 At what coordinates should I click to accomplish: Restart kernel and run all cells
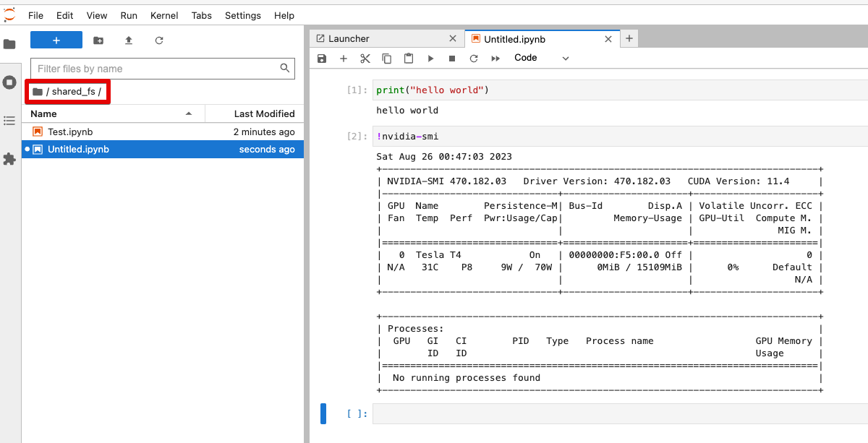495,58
